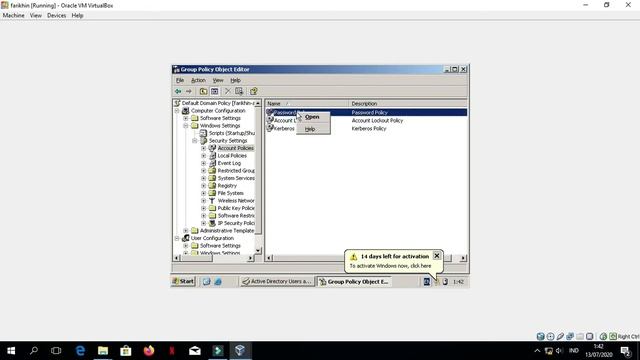Choose Open from the context menu
This screenshot has height=360, width=640.
[312, 117]
